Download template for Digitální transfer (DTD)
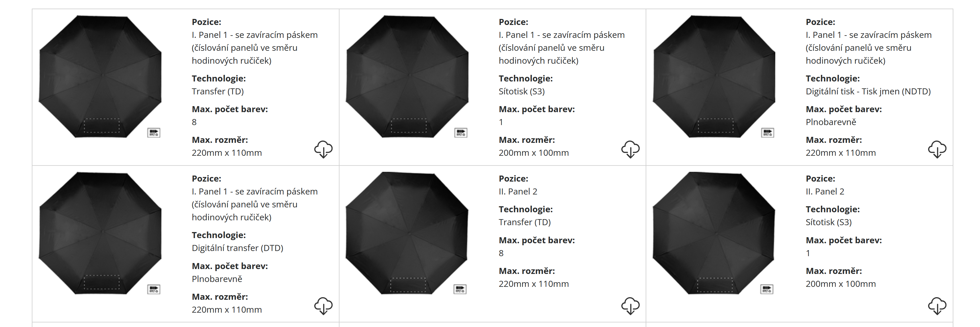Viewport: 980px width, 327px height. click(323, 306)
